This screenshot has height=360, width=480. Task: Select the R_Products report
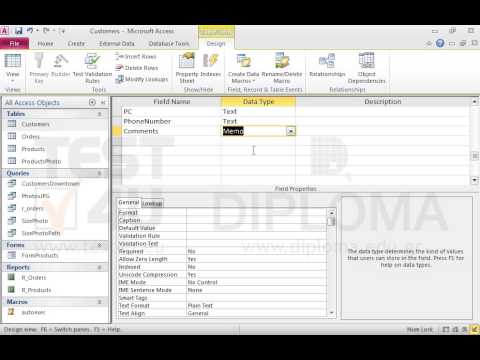coord(36,290)
